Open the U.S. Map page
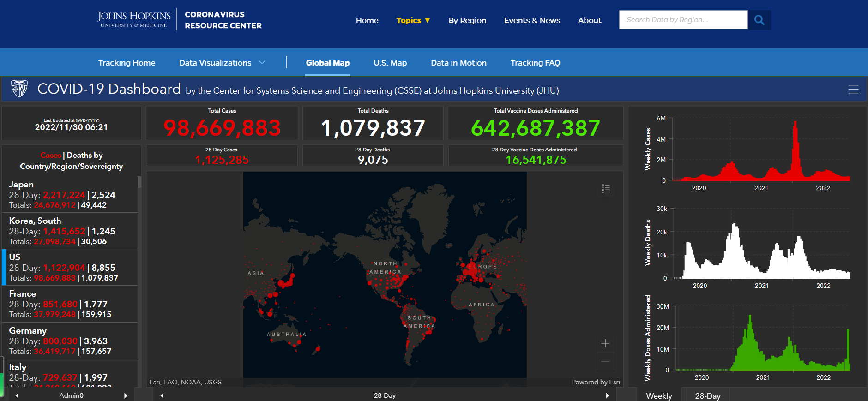Viewport: 868px width, 401px height. click(x=390, y=63)
